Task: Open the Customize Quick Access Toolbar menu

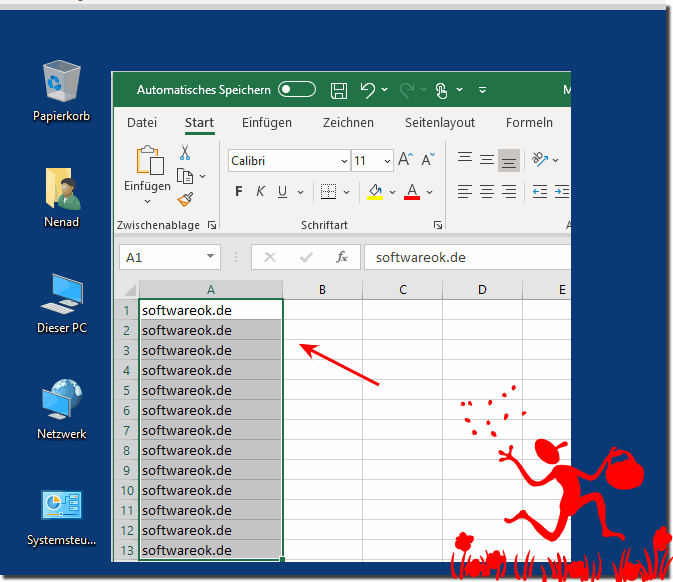Action: coord(482,90)
